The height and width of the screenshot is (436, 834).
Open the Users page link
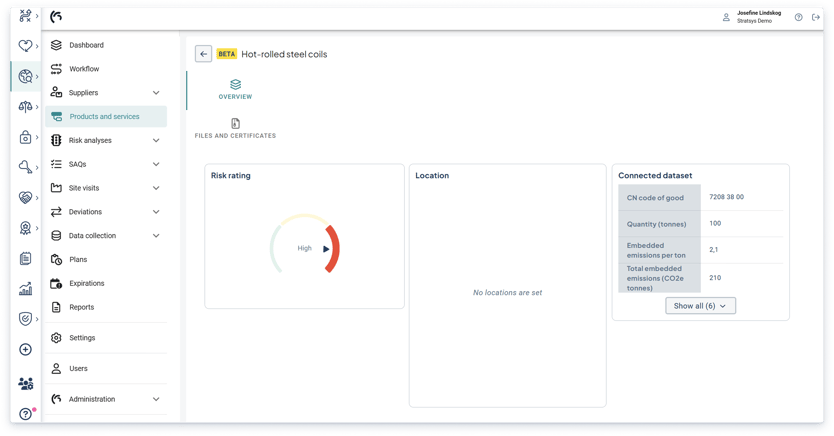(x=78, y=369)
